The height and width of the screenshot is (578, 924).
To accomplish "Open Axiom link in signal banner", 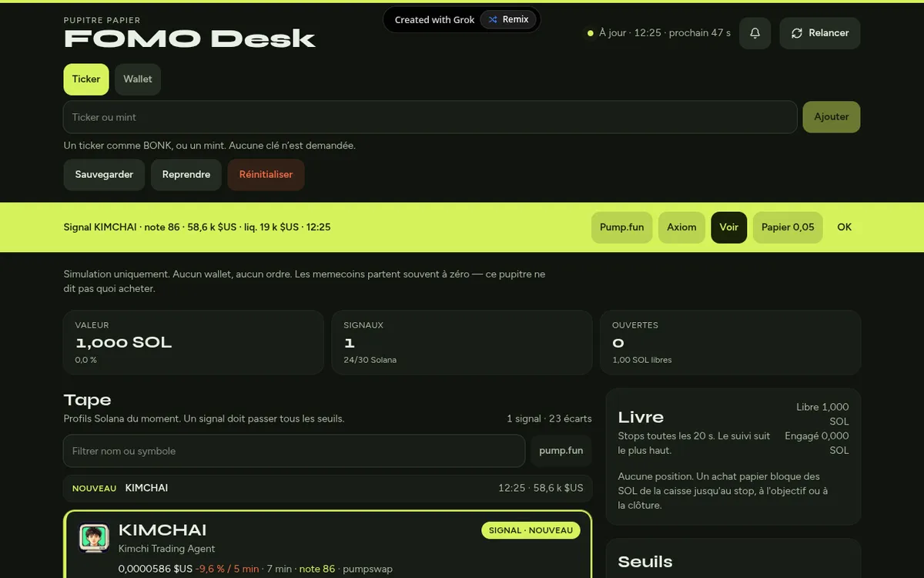I will 681,227.
